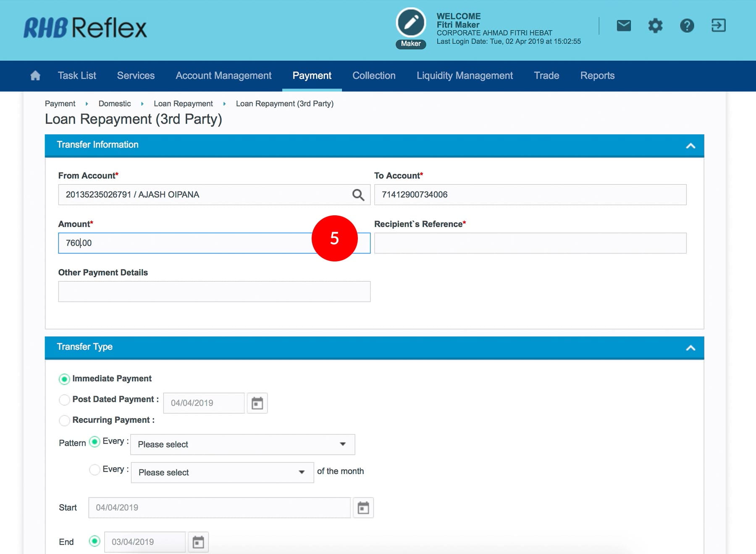The image size is (756, 554).
Task: Click the From Account search magnifier
Action: click(x=358, y=195)
